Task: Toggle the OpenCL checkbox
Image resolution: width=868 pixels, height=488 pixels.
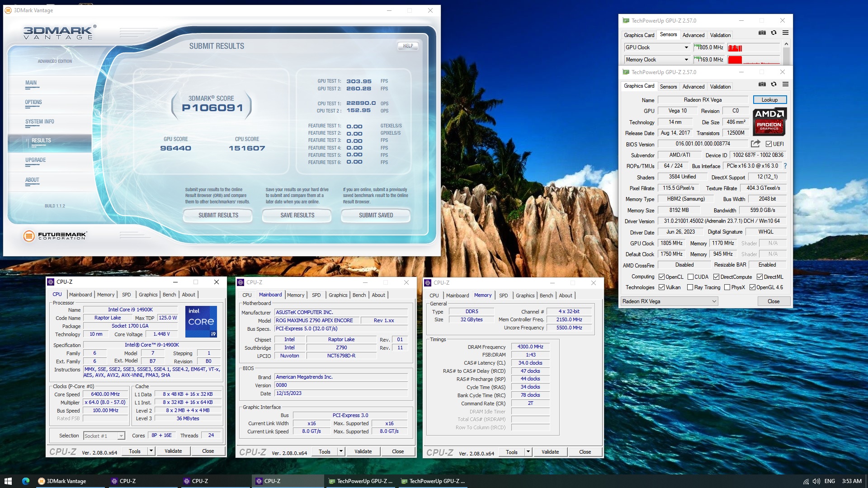Action: pos(661,277)
